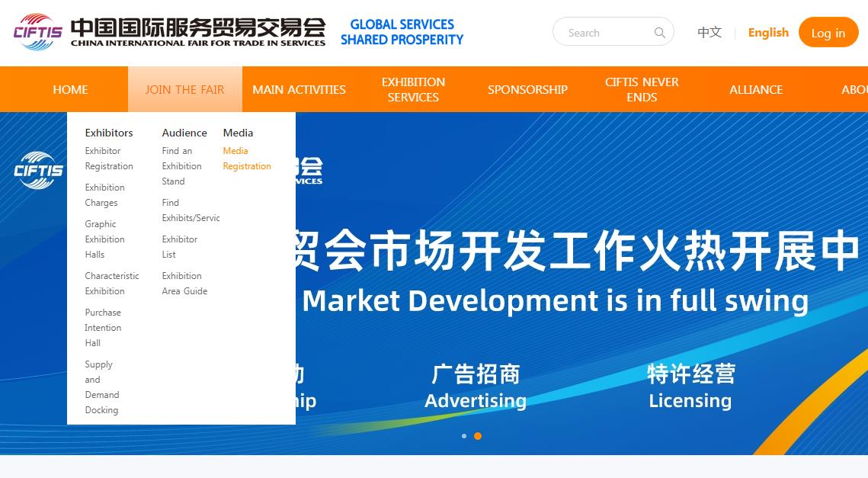Viewport: 868px width, 478px height.
Task: Open the HOME menu item
Action: pyautogui.click(x=70, y=90)
